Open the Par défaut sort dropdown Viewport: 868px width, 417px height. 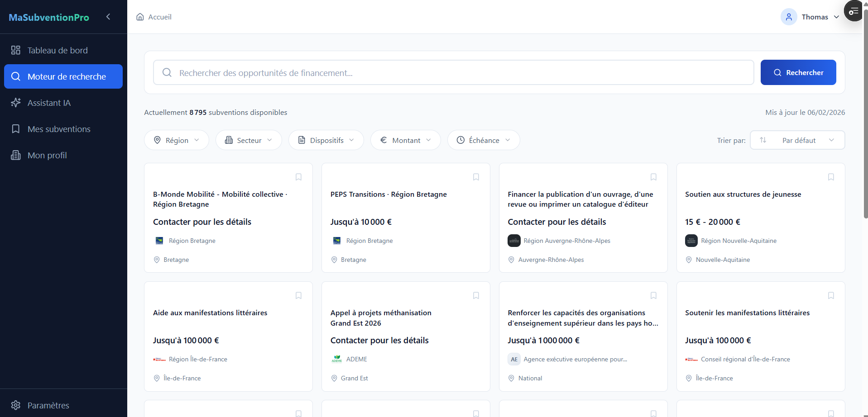(798, 140)
